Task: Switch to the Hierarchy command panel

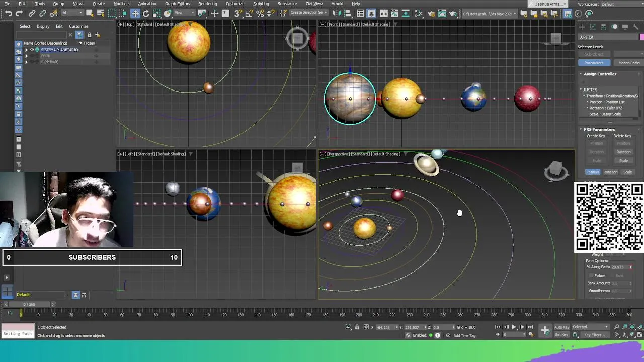Action: pos(604,27)
